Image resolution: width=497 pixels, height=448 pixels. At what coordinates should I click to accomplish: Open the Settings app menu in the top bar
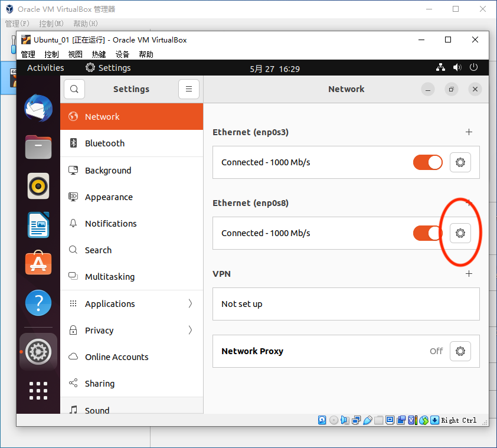pyautogui.click(x=108, y=68)
